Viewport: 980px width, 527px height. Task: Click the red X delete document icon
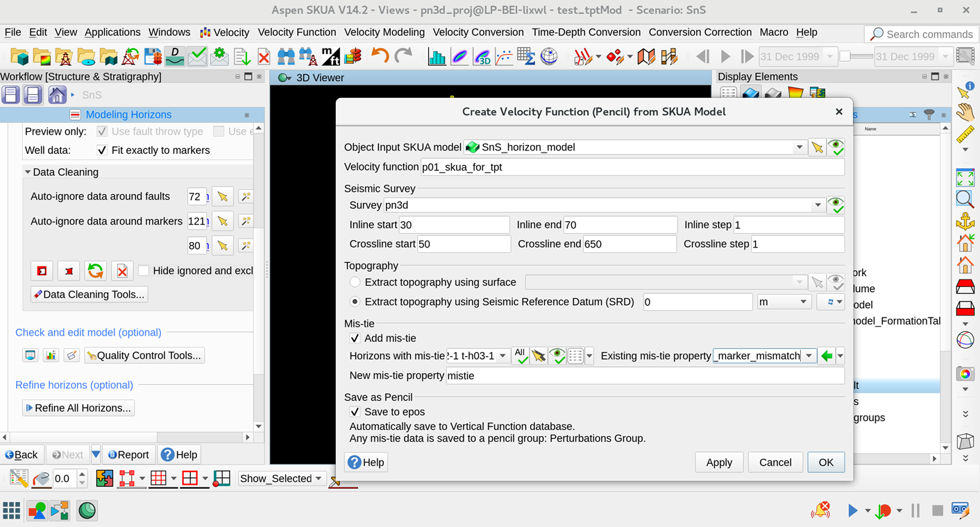(264, 56)
